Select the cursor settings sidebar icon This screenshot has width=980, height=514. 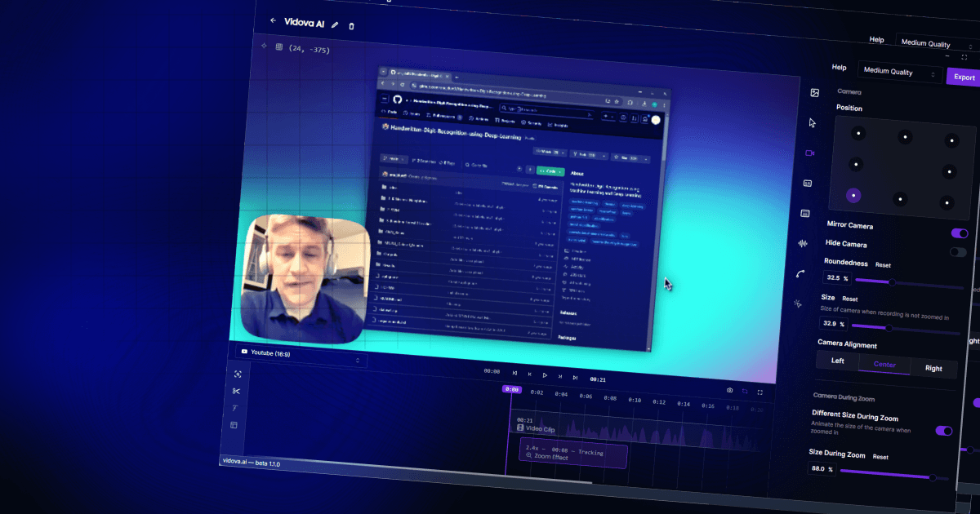coord(812,122)
